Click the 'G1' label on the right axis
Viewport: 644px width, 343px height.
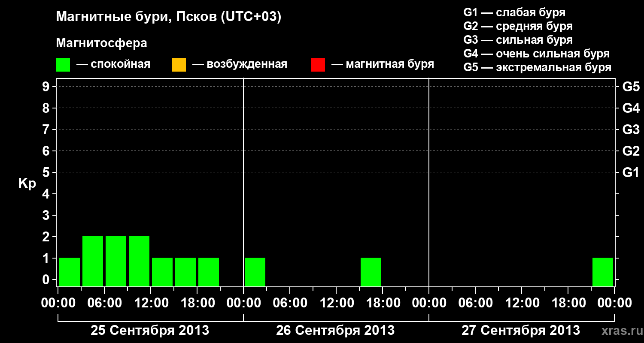click(x=631, y=173)
